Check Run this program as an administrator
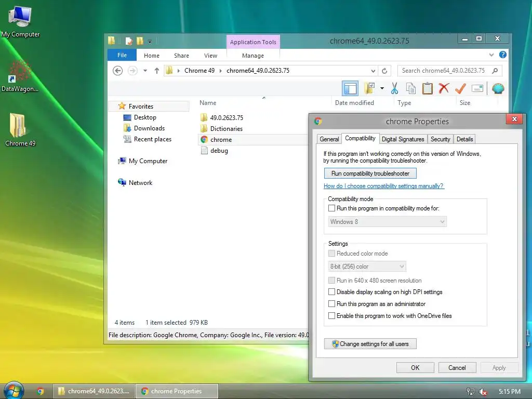Viewport: 532px width, 399px height. tap(331, 303)
